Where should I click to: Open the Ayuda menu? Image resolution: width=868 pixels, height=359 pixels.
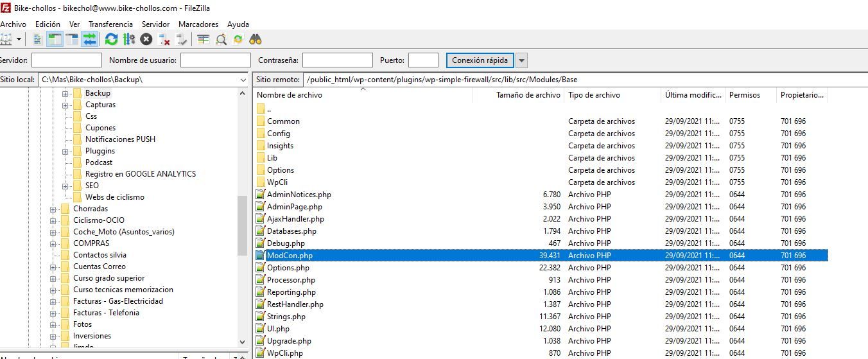point(238,24)
